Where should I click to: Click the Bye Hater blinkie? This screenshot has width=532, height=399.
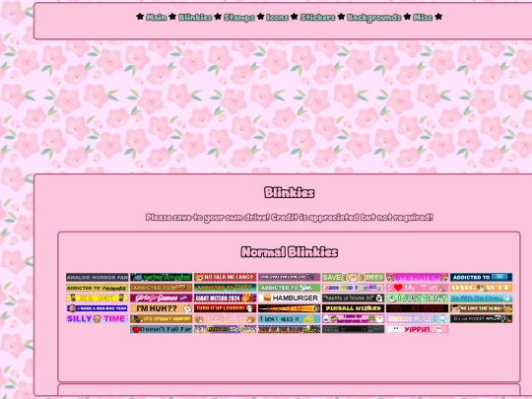pyautogui.click(x=417, y=277)
